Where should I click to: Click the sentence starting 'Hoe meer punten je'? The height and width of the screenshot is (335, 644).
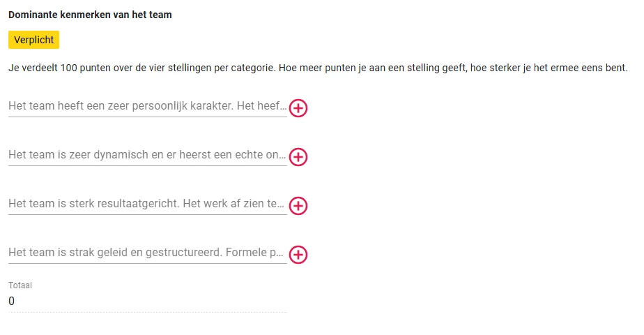[x=454, y=68]
